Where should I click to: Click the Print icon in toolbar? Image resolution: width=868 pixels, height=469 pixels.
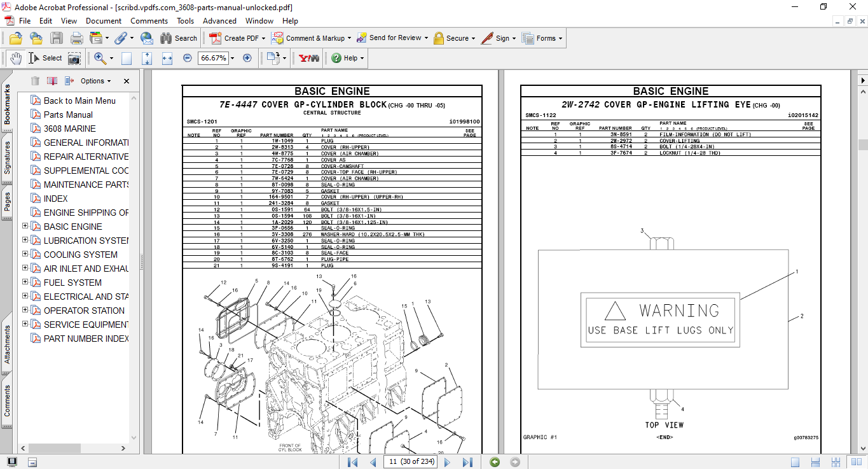[76, 38]
